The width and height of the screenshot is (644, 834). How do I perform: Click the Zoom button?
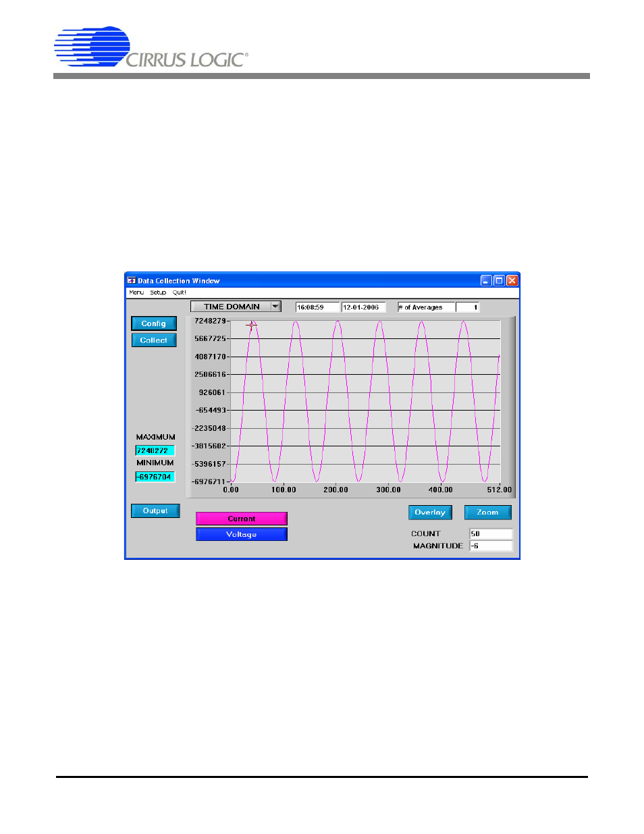point(487,513)
